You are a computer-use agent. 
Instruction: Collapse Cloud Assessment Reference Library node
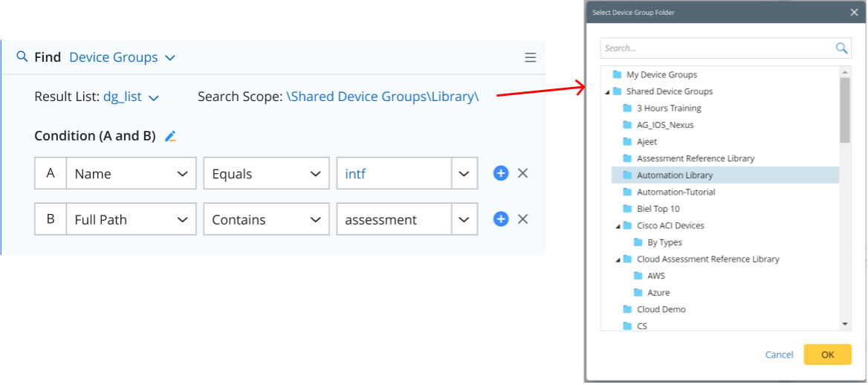[618, 259]
